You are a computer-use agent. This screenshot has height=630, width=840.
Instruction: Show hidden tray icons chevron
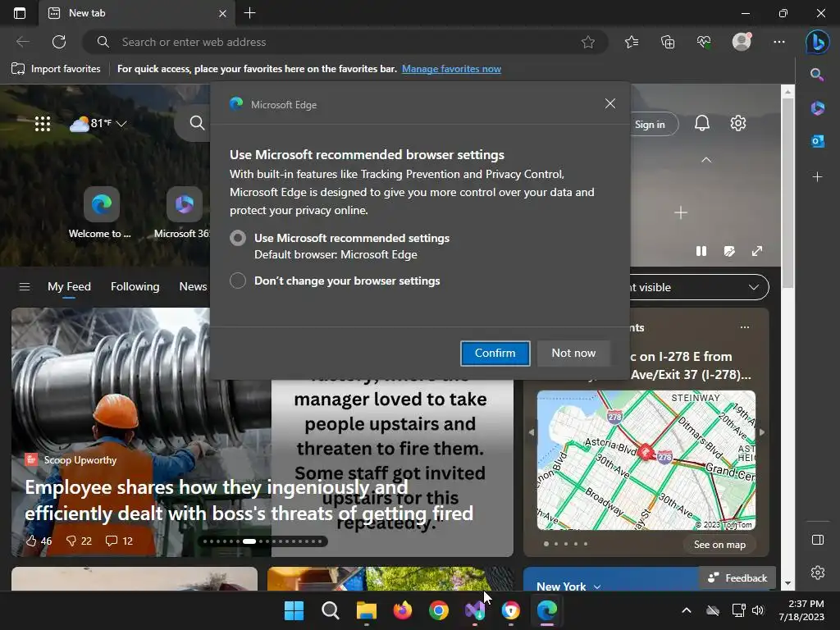pyautogui.click(x=687, y=610)
